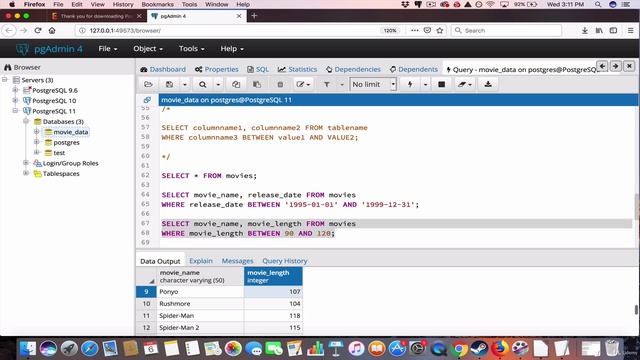Click the Firefox home button

pyautogui.click(x=52, y=30)
